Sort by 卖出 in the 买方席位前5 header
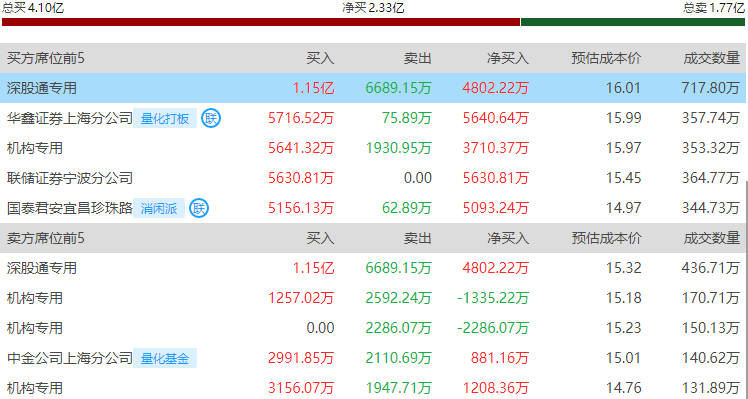 [417, 58]
